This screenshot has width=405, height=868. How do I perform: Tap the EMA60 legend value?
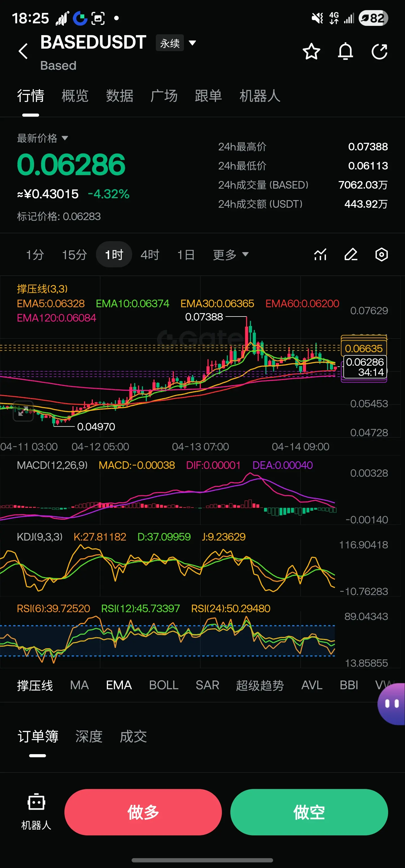coord(302,304)
